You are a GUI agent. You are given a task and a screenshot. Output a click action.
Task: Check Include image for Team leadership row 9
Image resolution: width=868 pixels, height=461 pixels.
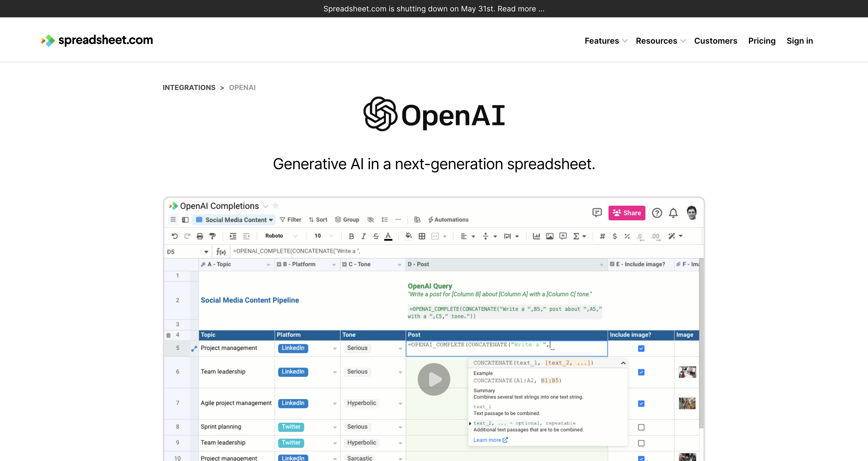(x=641, y=443)
